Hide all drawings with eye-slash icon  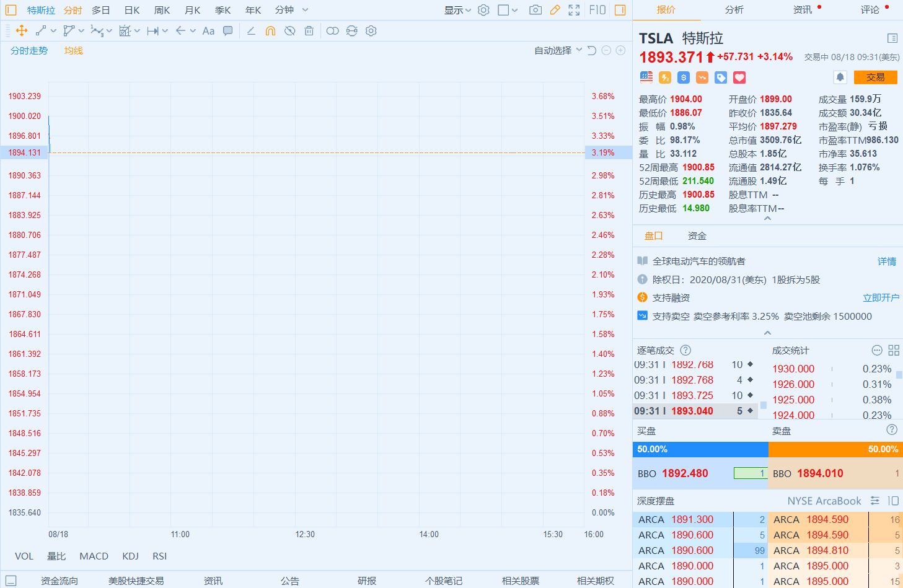(x=289, y=31)
